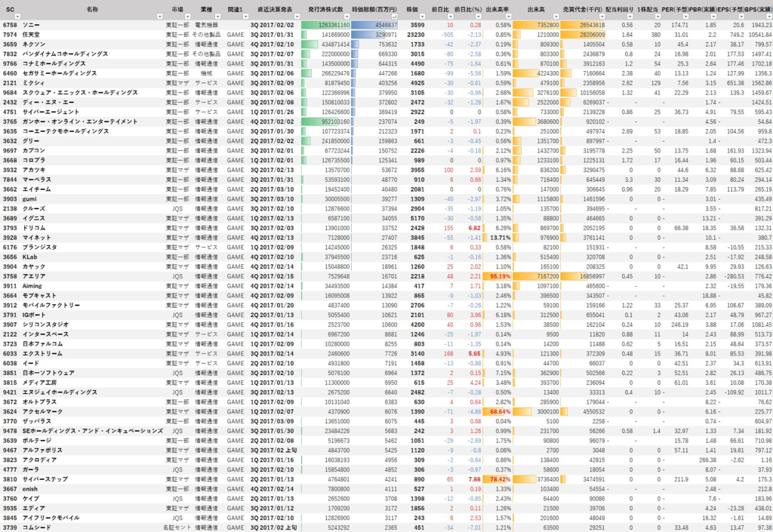
Task: Select the 名証セント market cell
Action: click(x=177, y=527)
